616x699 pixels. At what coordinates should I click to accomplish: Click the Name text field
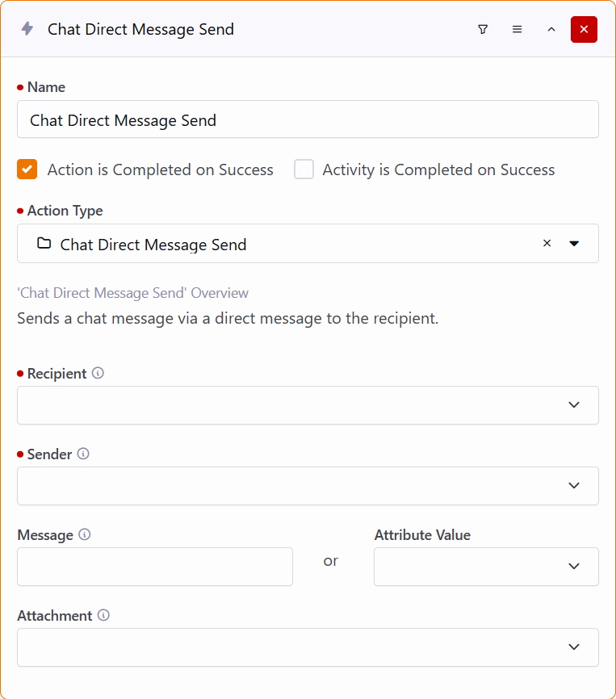(308, 119)
